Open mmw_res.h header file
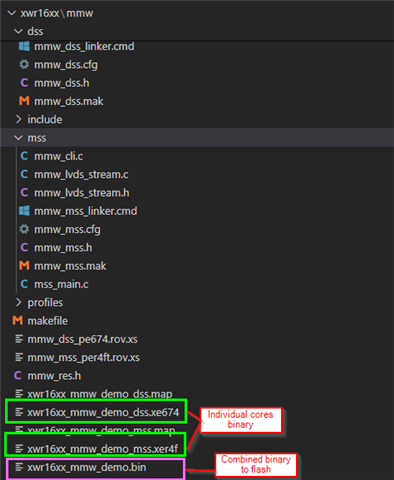 54,376
